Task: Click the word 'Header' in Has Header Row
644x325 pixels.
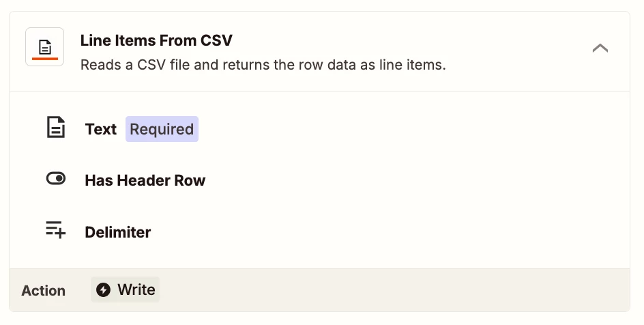Action: pos(143,180)
